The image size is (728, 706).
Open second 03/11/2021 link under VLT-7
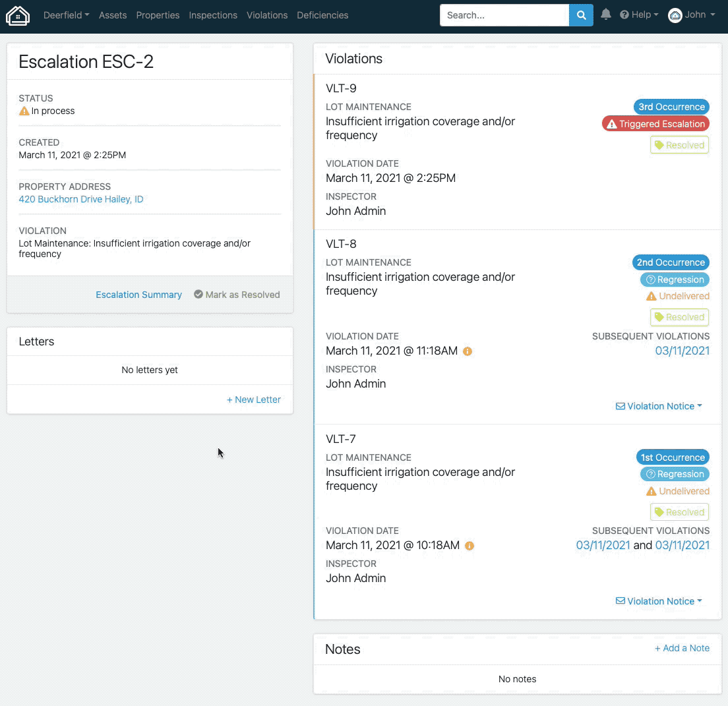coord(682,545)
